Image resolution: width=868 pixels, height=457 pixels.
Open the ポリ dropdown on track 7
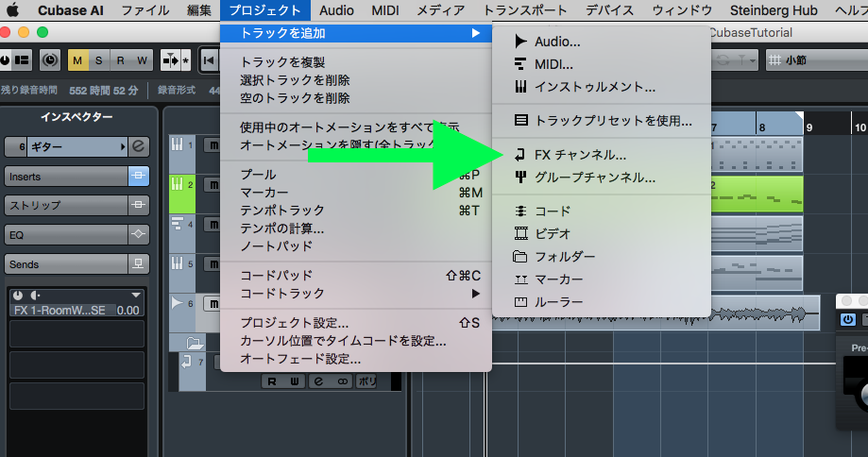367,381
